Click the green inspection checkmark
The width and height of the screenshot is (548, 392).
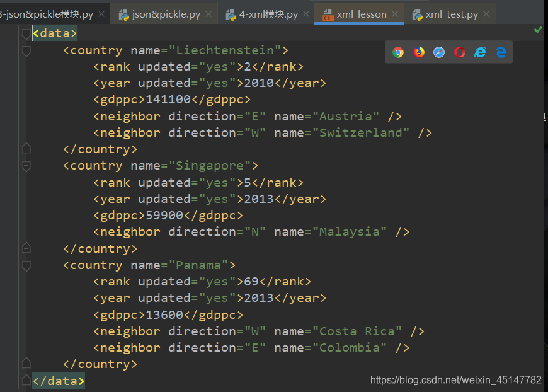[x=538, y=30]
